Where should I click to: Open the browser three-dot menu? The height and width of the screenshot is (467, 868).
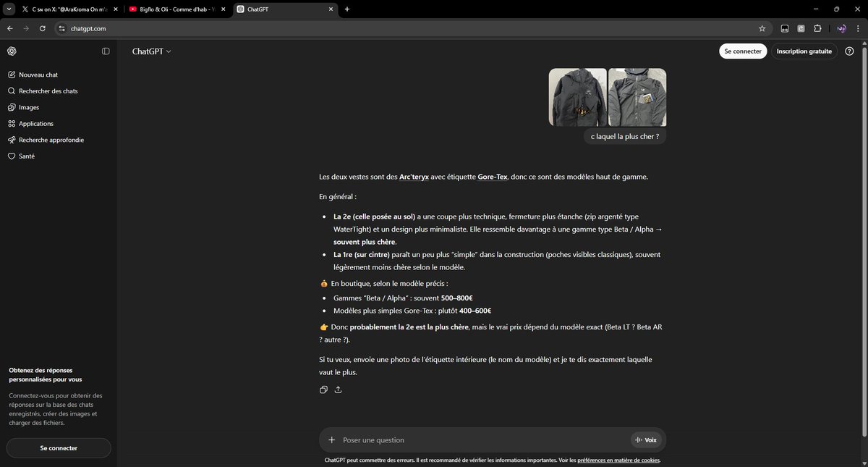point(859,28)
